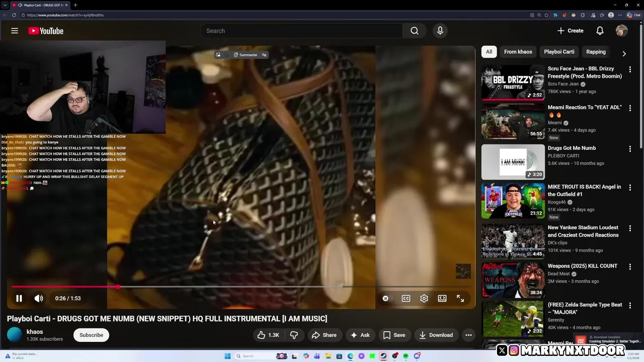Open options for Meami Reaction video
The width and height of the screenshot is (644, 362).
630,108
